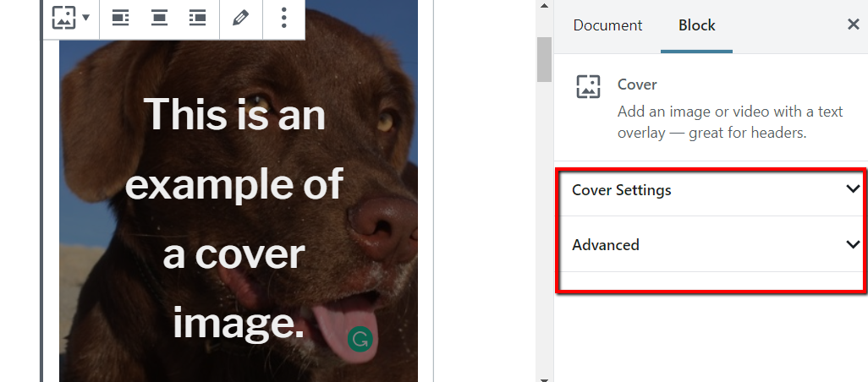The width and height of the screenshot is (868, 382).
Task: Close the settings sidebar
Action: [853, 25]
